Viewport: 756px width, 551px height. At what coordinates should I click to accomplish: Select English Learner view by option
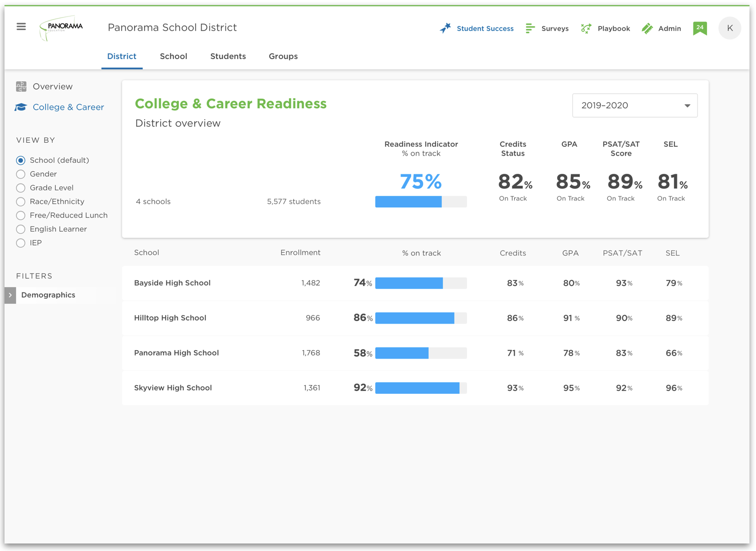tap(21, 229)
